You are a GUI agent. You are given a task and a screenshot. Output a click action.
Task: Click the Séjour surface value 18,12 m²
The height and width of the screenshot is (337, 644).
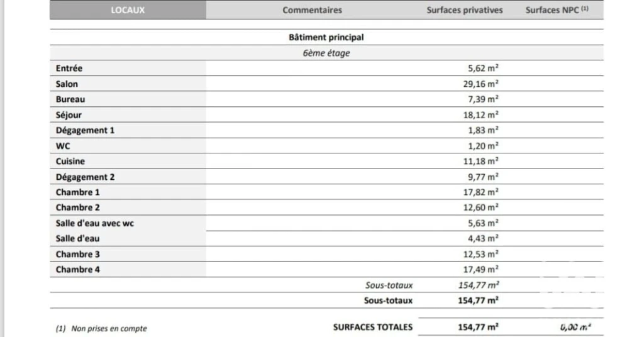(x=480, y=115)
